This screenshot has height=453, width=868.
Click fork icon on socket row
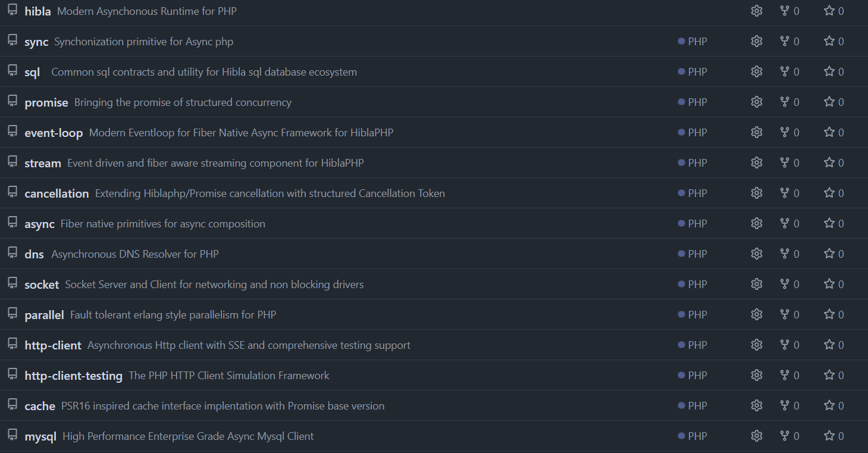(785, 284)
